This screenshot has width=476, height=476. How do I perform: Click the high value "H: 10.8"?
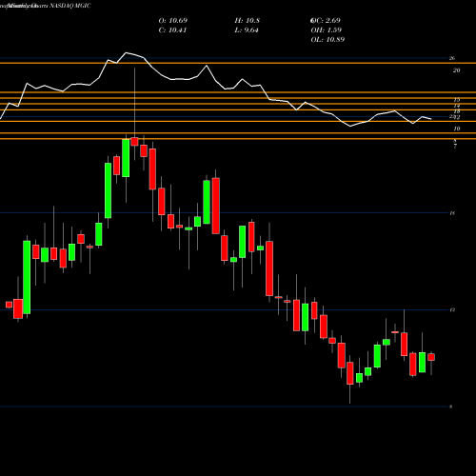pos(248,21)
